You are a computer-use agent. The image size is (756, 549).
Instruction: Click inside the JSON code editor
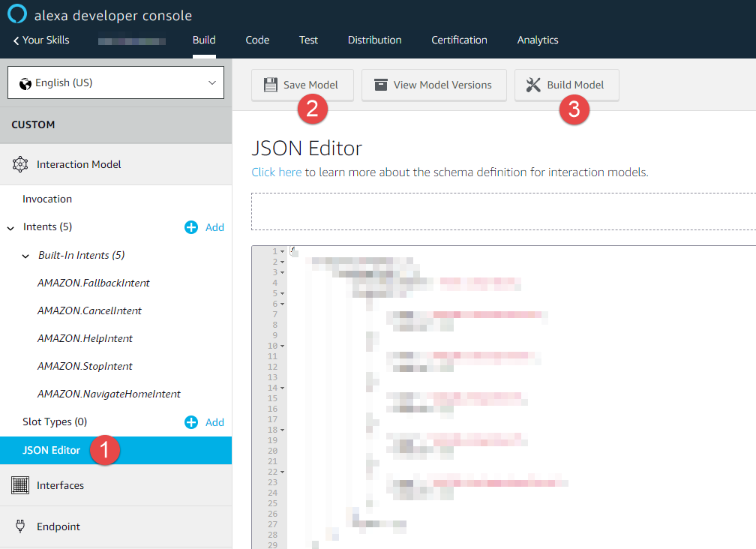pos(520,397)
